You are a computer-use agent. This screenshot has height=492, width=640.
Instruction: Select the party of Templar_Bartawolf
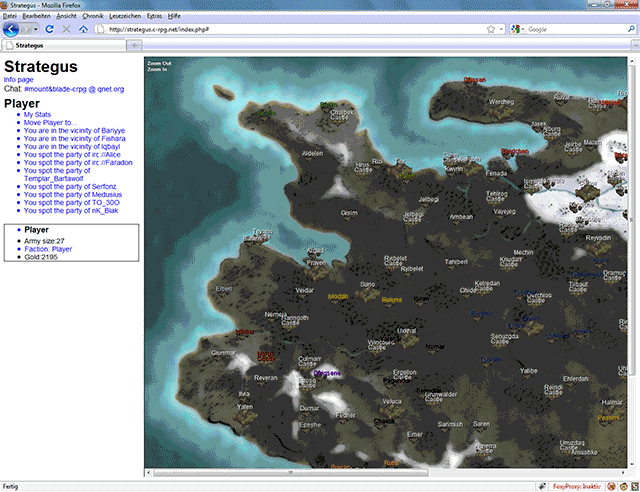click(57, 174)
